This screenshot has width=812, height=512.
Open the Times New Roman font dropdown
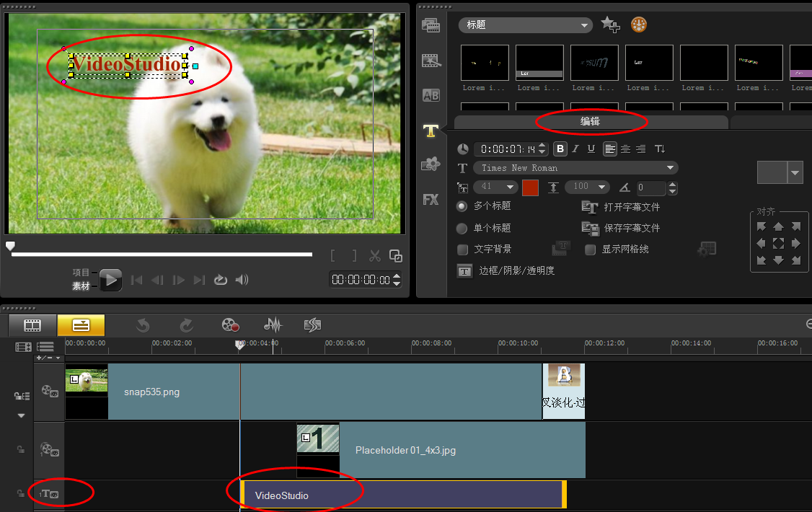tap(575, 168)
